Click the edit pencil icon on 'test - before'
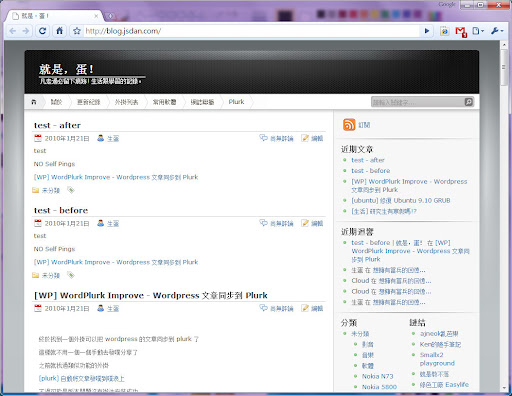 point(305,223)
